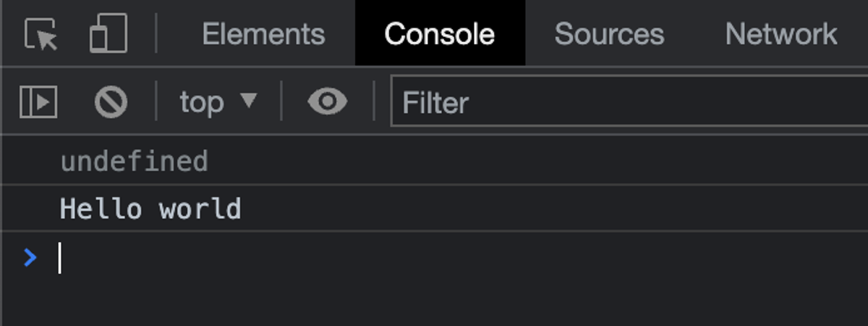Click empty console area below the prompt
Screen dimensions: 868x326
(x=434, y=304)
